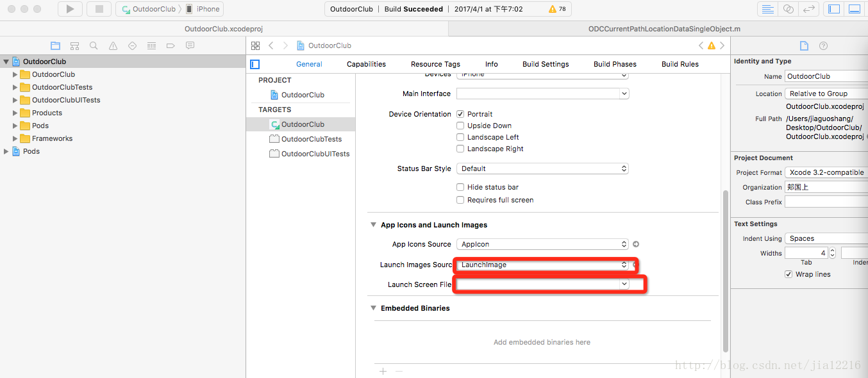Go back in editor history
This screenshot has height=378, width=868.
tap(271, 45)
